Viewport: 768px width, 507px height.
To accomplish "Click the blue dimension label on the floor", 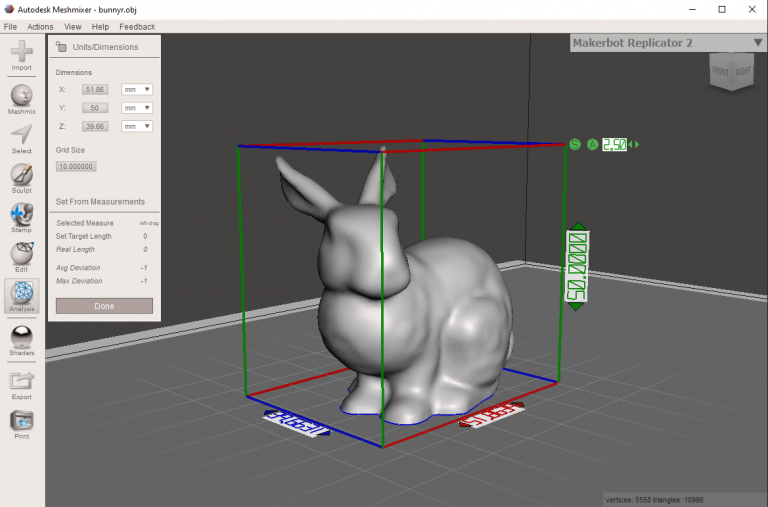I will pyautogui.click(x=296, y=423).
